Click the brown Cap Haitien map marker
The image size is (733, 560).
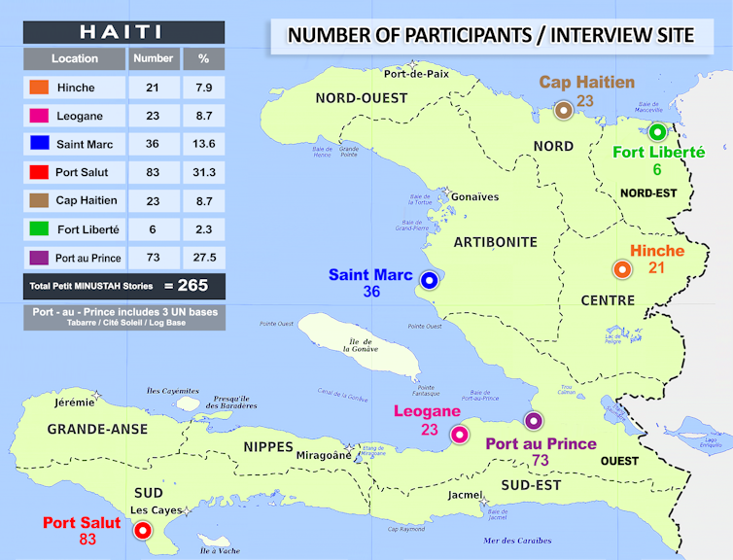pyautogui.click(x=563, y=110)
